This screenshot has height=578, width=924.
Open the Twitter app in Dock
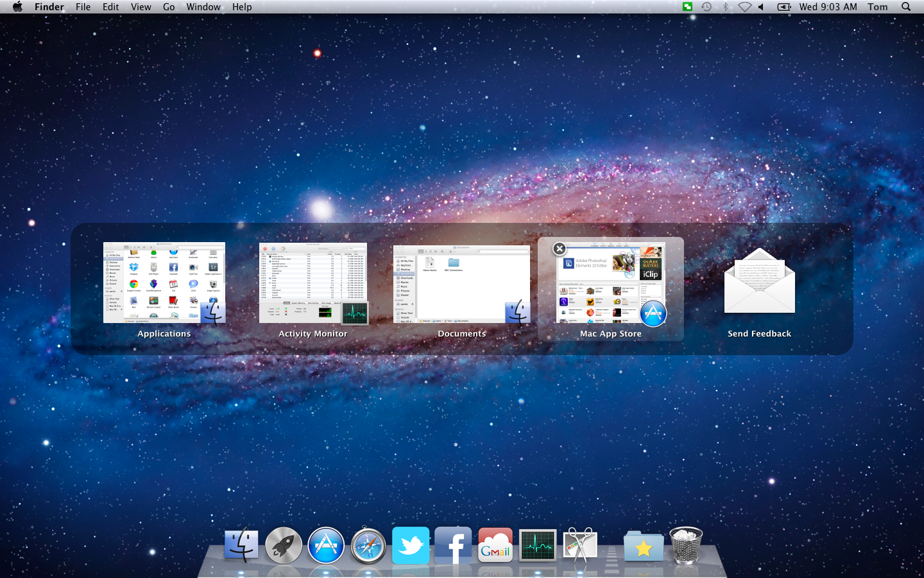click(411, 545)
